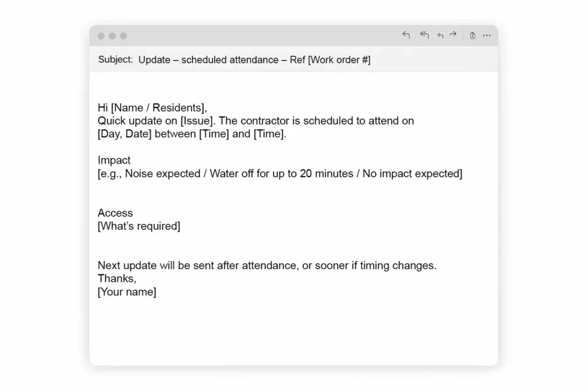Click the "Next update will be sent" sentence
Image resolution: width=588 pixels, height=392 pixels.
pyautogui.click(x=267, y=266)
